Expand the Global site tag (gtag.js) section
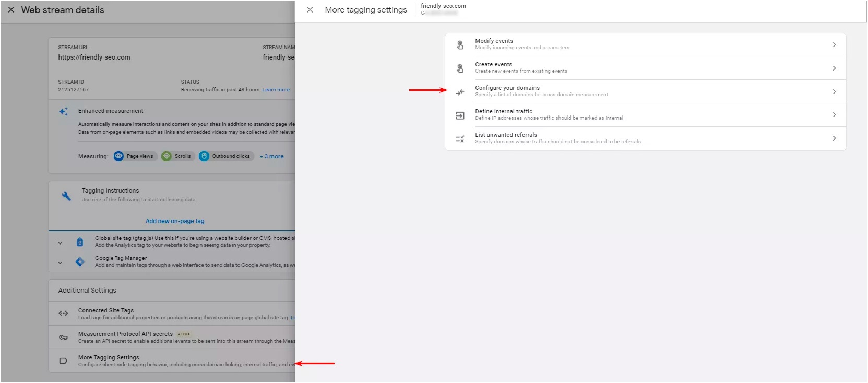 [60, 243]
